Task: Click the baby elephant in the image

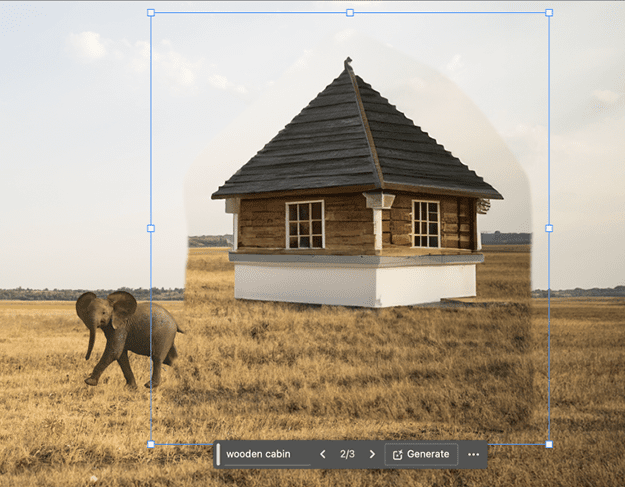Action: [128, 340]
